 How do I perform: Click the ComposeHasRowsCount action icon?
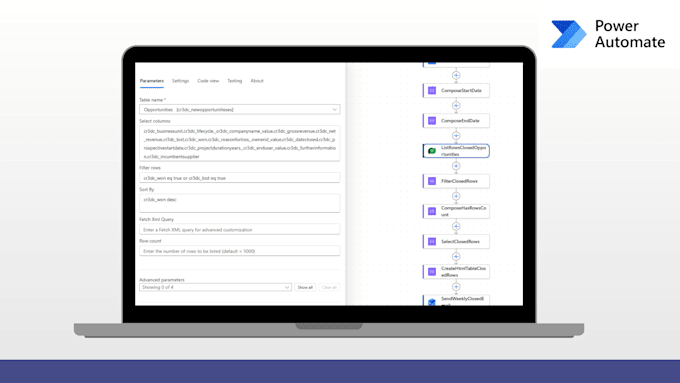click(432, 211)
